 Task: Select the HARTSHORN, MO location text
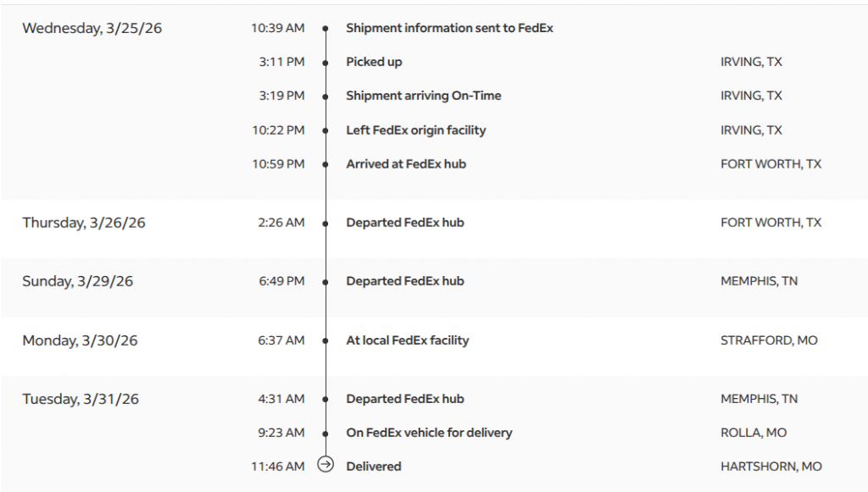771,466
